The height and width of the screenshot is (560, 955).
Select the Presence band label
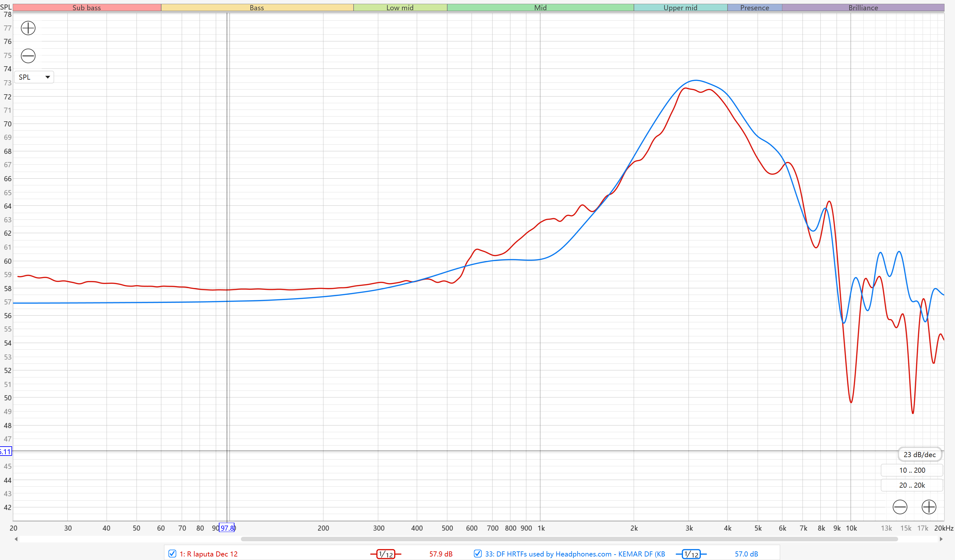tap(755, 8)
